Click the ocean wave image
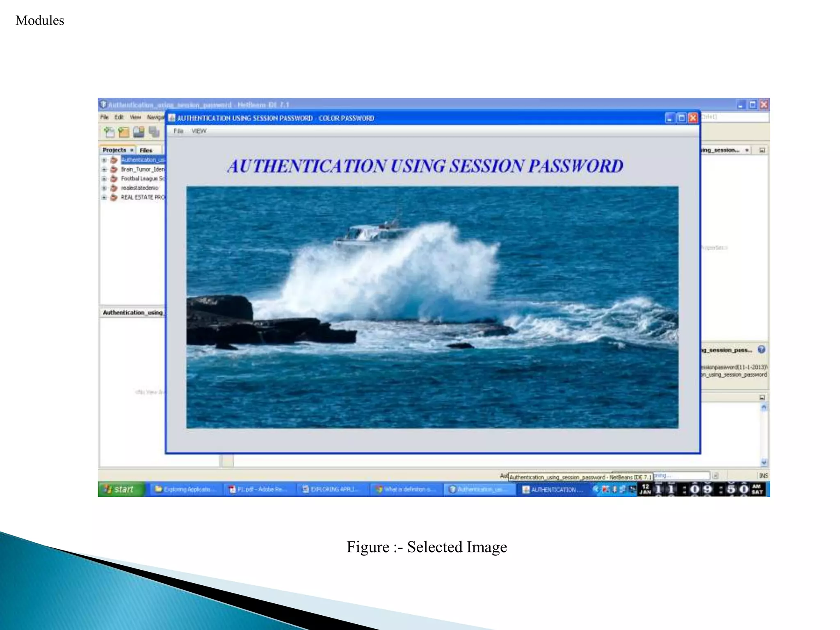 tap(432, 307)
